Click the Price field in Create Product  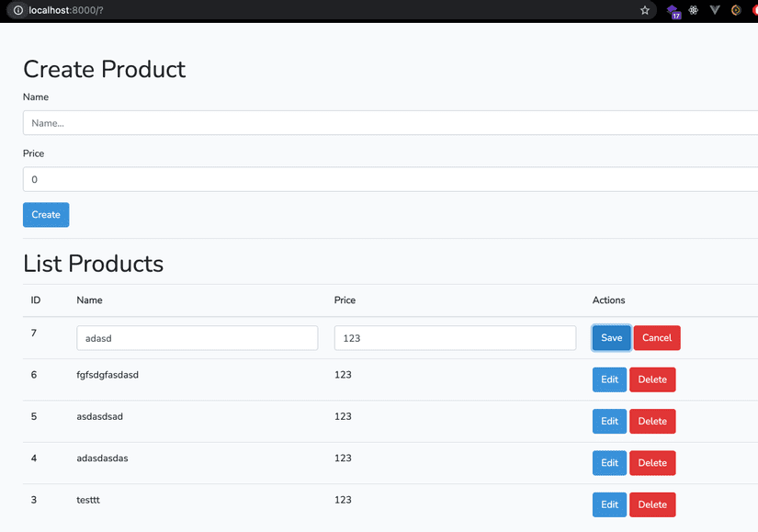coord(386,179)
